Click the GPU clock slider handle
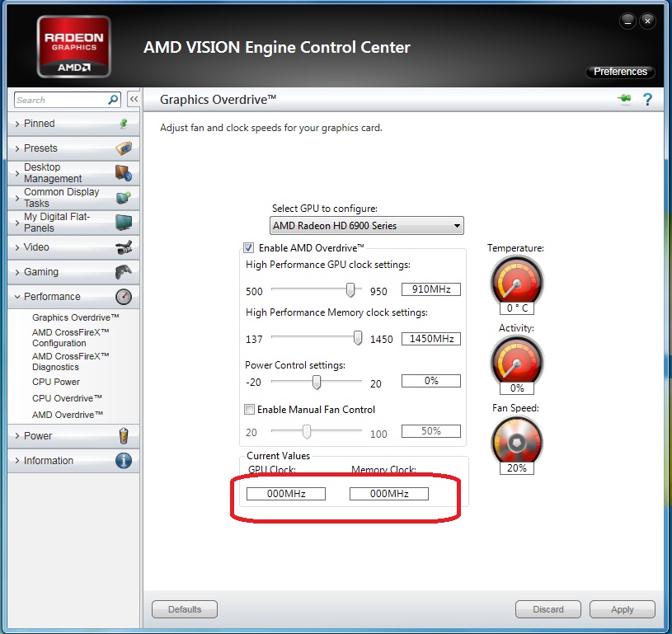672x634 pixels. pyautogui.click(x=350, y=289)
